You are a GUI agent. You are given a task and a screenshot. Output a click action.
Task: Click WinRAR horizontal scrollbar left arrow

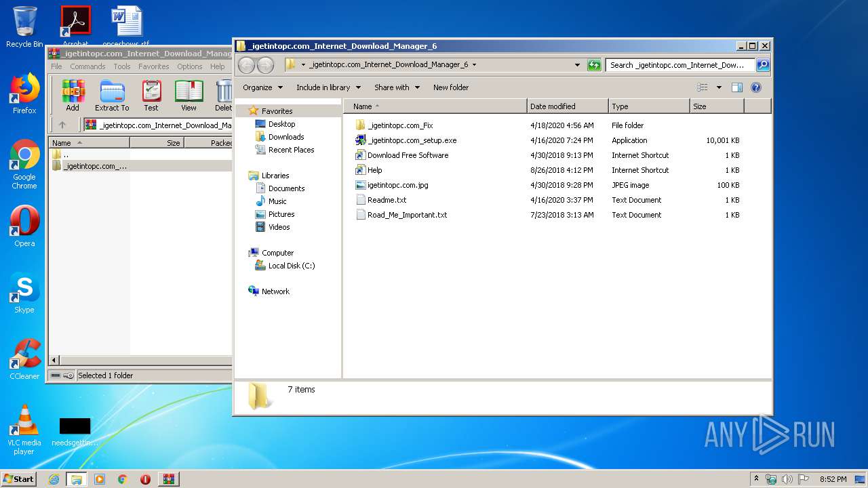pos(54,360)
